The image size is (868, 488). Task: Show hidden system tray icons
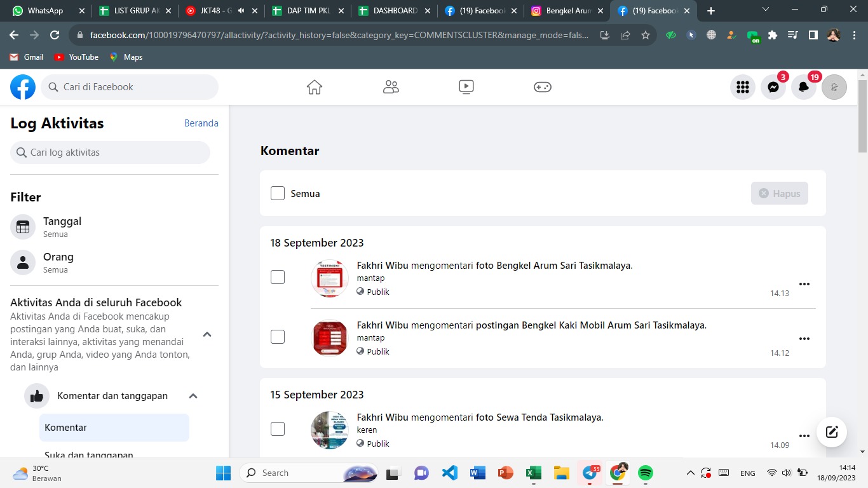tap(691, 473)
